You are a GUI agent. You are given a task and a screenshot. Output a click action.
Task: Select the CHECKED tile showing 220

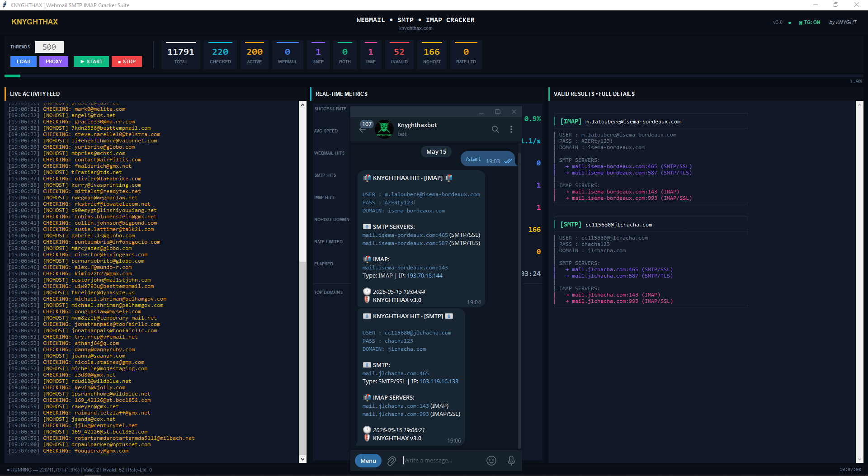pyautogui.click(x=220, y=55)
